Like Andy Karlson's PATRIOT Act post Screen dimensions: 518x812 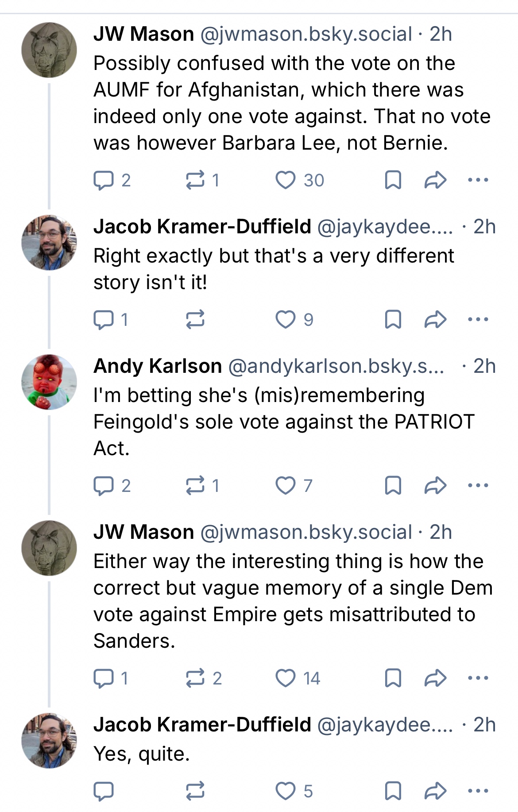286,485
